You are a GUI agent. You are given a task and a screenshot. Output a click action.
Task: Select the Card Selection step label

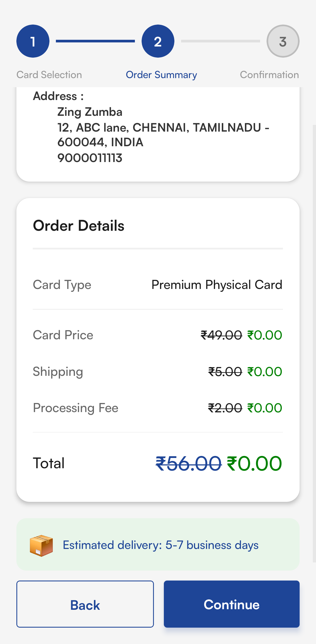tap(49, 75)
